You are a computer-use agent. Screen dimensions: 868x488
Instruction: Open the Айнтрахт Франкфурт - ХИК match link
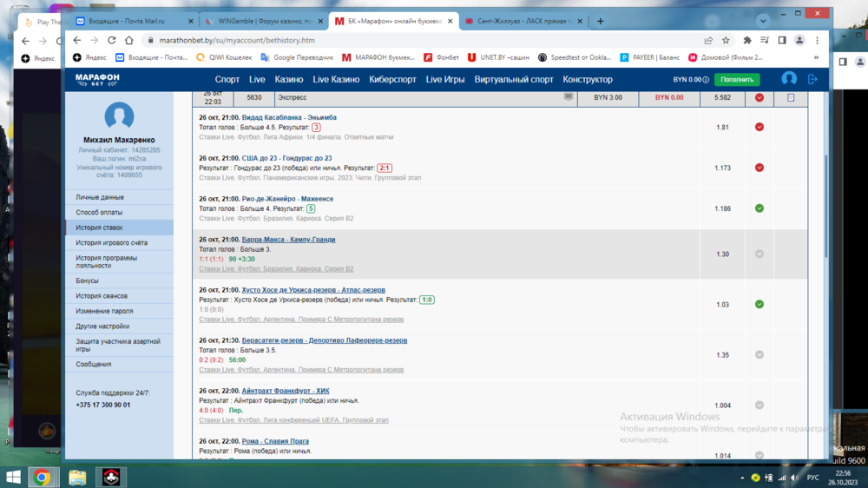coord(285,391)
